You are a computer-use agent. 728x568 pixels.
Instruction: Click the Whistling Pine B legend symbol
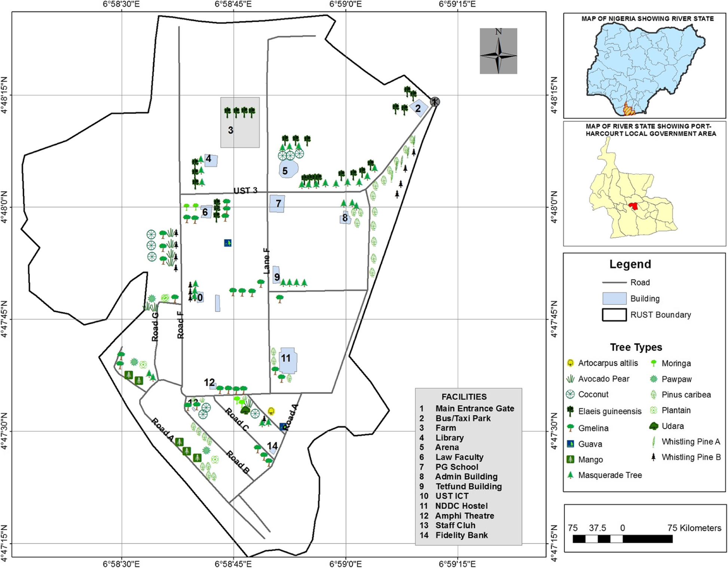pos(654,457)
